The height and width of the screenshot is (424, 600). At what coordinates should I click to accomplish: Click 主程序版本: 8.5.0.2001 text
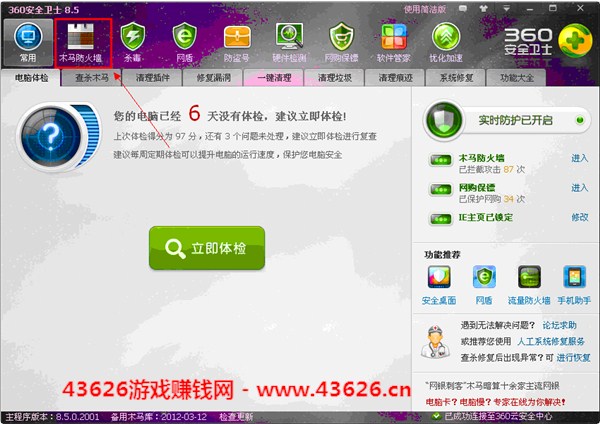[52, 417]
